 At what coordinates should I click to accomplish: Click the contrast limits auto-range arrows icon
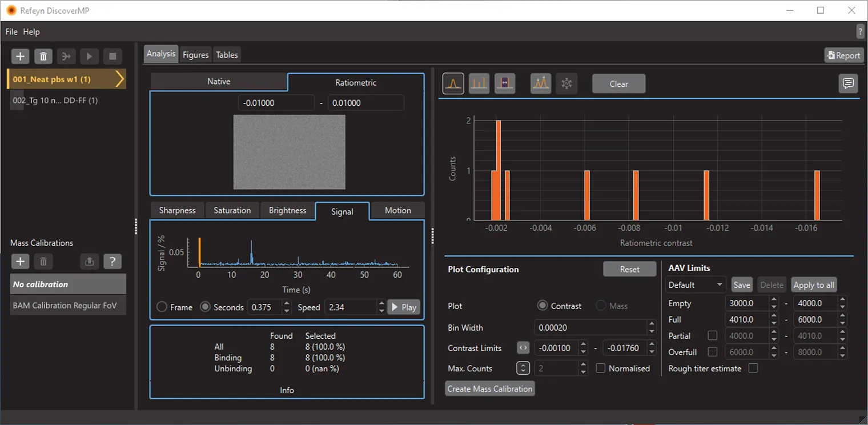pyautogui.click(x=523, y=347)
